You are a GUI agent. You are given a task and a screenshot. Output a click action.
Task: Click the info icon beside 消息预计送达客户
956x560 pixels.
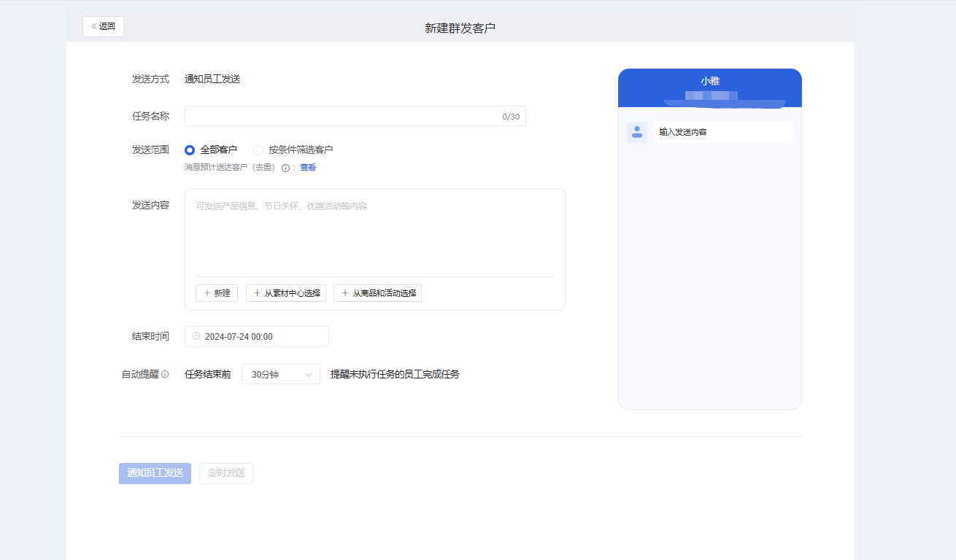click(286, 168)
